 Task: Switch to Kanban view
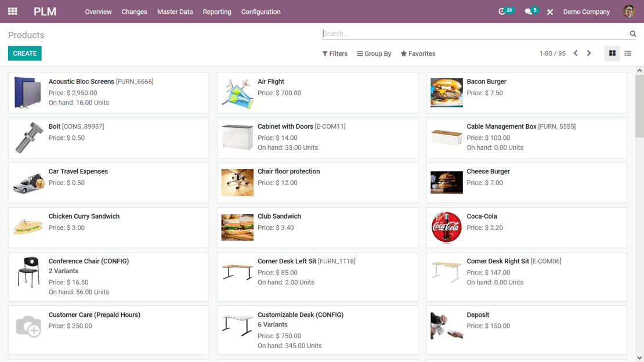(x=612, y=53)
